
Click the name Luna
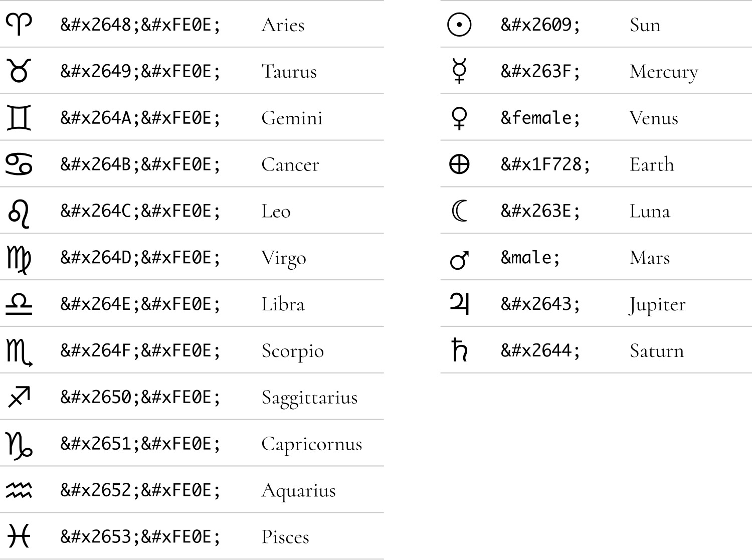650,212
